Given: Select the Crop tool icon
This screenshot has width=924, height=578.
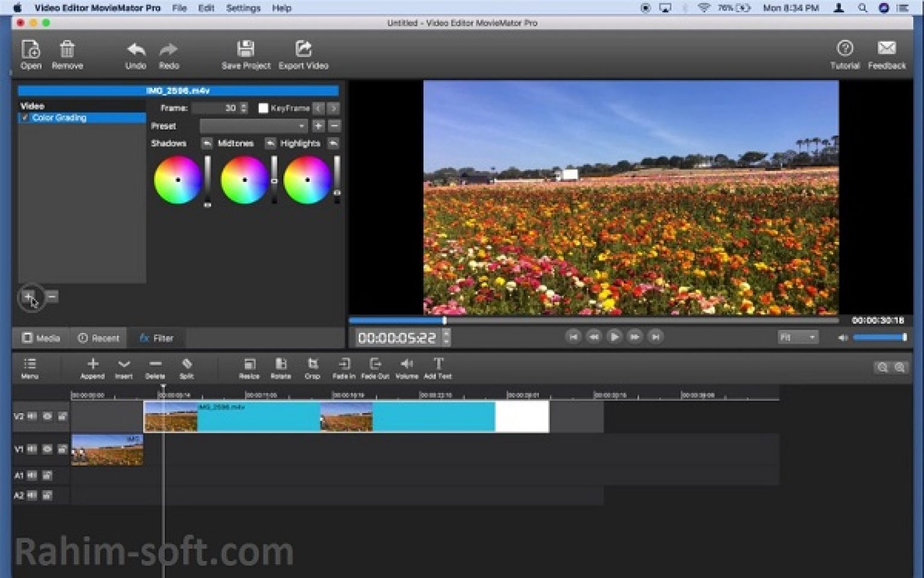Looking at the screenshot, I should [x=312, y=367].
